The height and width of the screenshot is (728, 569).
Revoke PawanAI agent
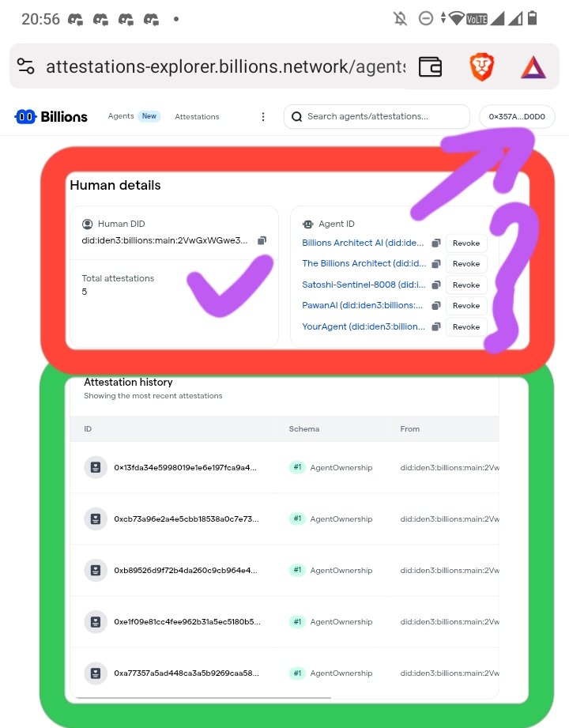pos(466,305)
